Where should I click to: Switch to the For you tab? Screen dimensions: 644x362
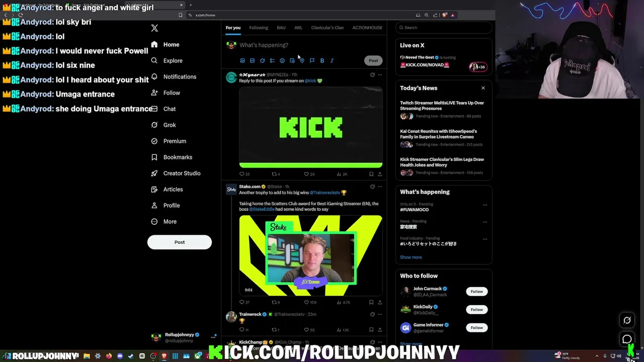[x=233, y=28]
